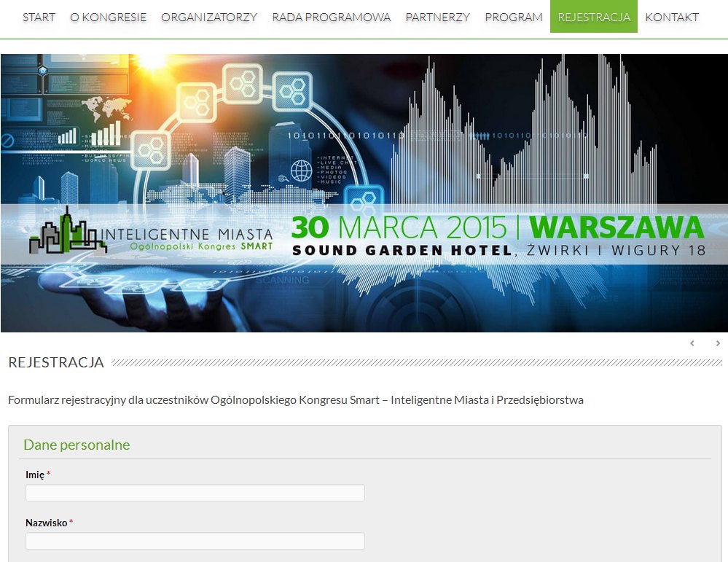This screenshot has width=728, height=562.
Task: Click the Imię field label
Action: click(x=35, y=475)
